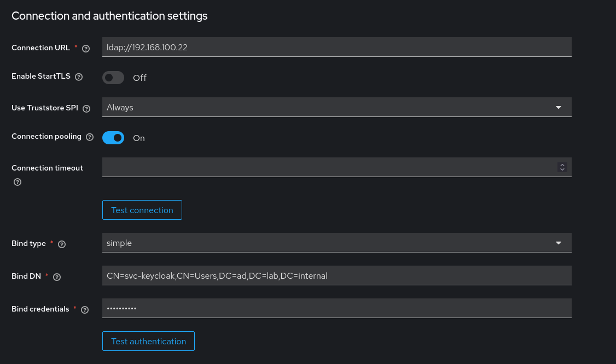Click Test authentication button

point(148,341)
